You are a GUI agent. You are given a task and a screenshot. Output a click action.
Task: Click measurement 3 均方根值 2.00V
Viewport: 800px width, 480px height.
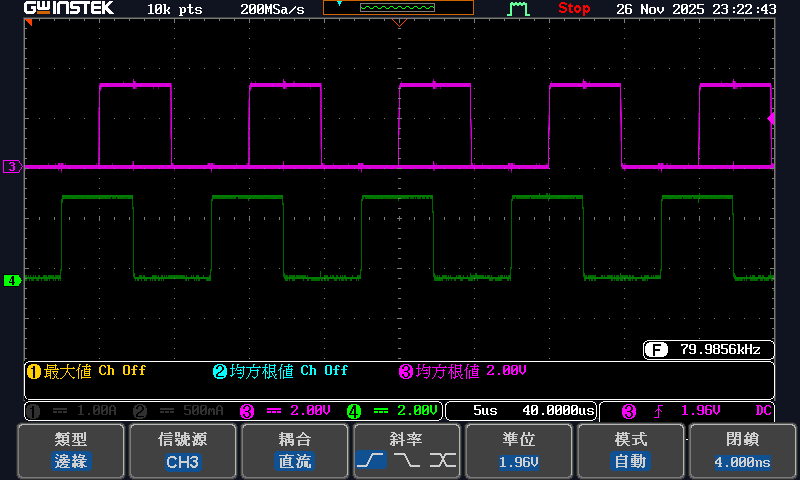click(x=462, y=371)
